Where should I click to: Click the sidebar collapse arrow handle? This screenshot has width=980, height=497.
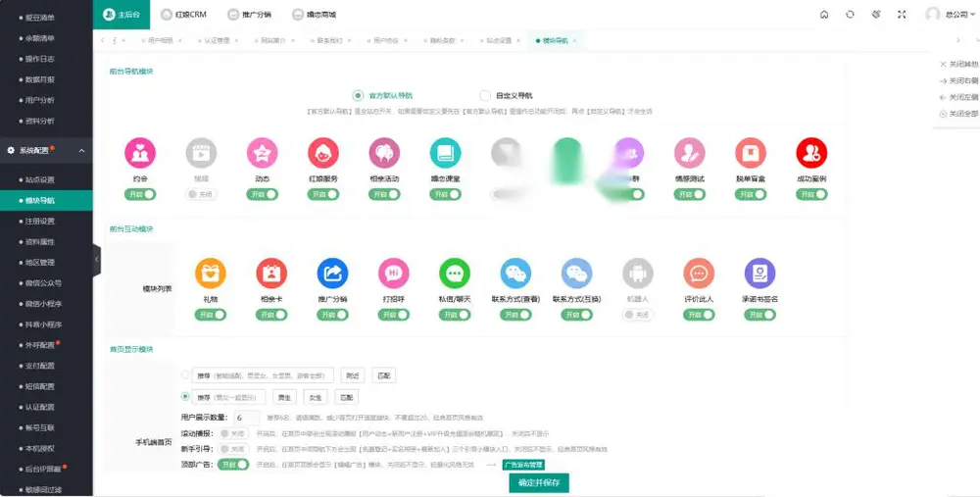pos(97,260)
